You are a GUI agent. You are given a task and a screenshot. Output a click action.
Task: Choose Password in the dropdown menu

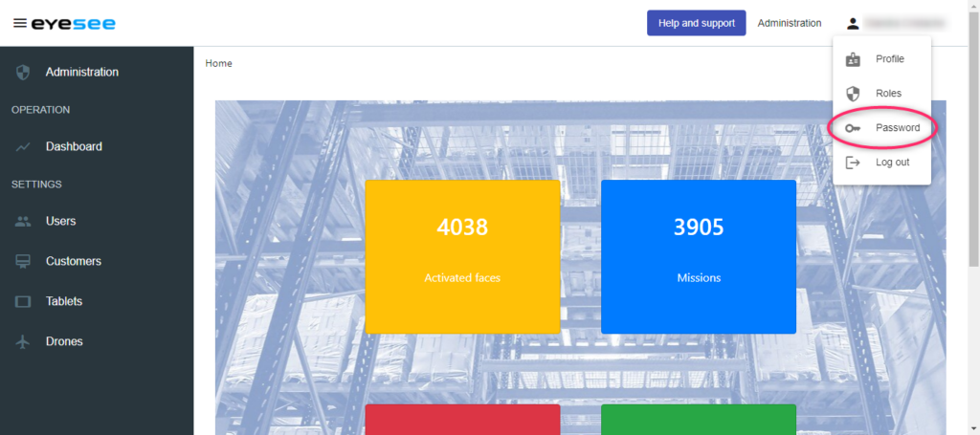click(898, 128)
